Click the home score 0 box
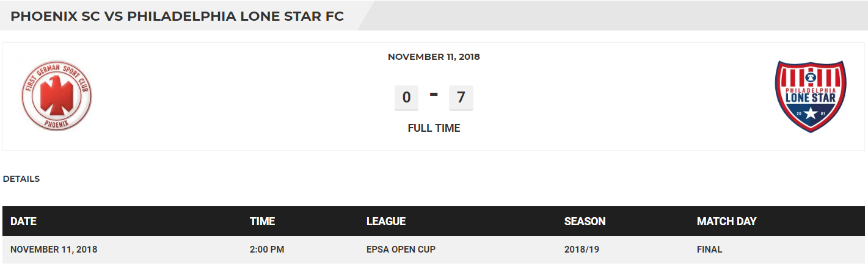The image size is (868, 266). coord(406,98)
